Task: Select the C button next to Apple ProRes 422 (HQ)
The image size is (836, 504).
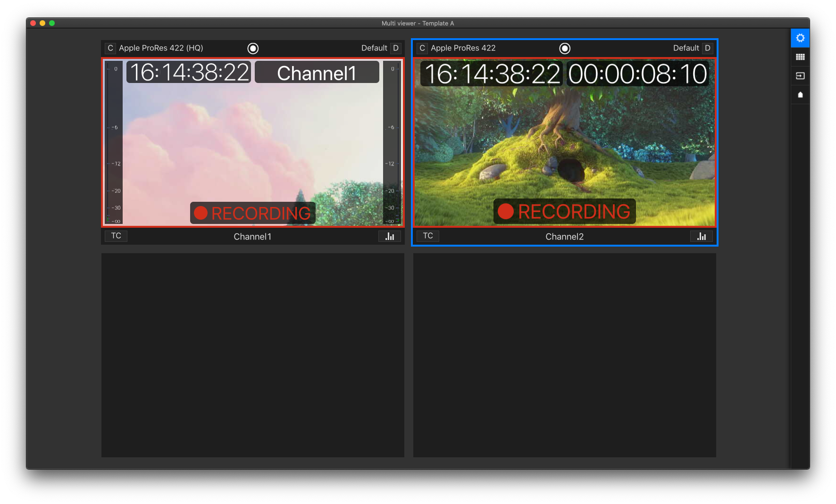Action: [x=110, y=48]
